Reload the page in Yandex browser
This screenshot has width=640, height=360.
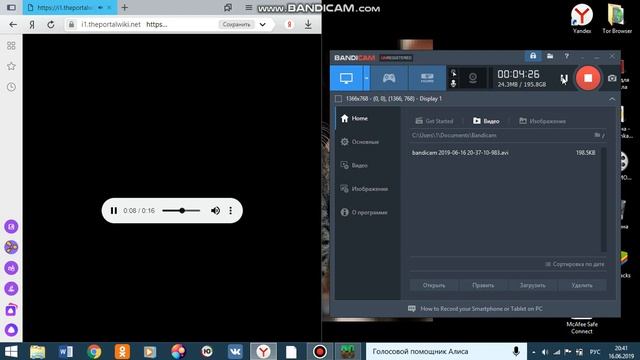pos(51,24)
